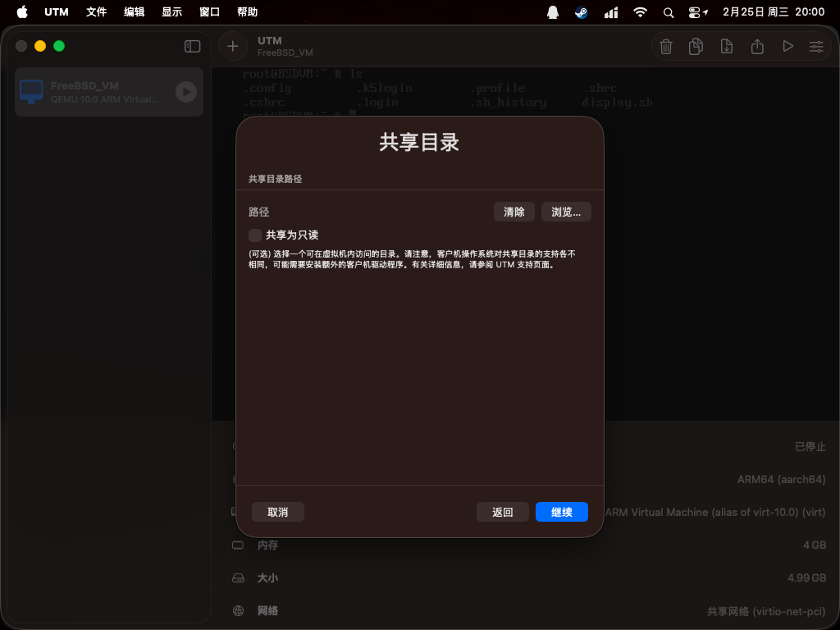Click the ARM64 (aarch64) architecture value

(x=782, y=479)
